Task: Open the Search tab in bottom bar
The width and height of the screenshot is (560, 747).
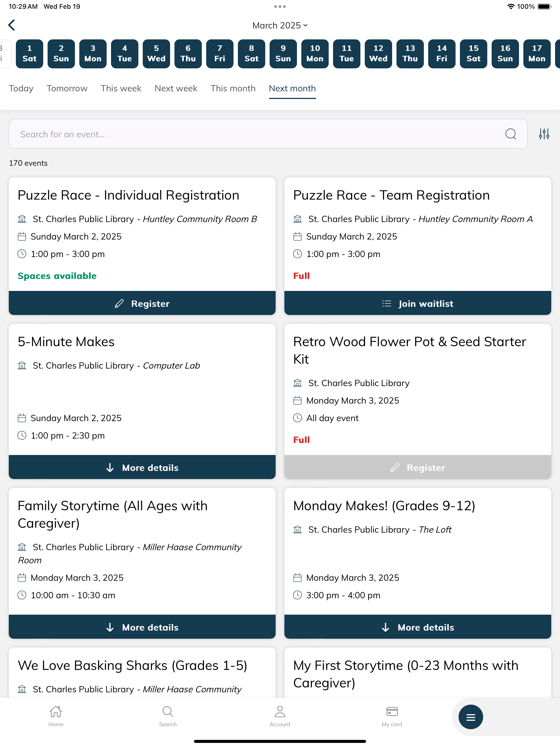Action: pyautogui.click(x=168, y=716)
